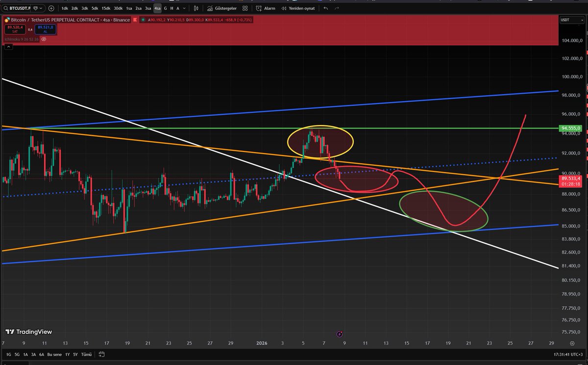Viewport: 588px width, 365px height.
Task: Click the plus compare symbol icon
Action: pos(51,8)
